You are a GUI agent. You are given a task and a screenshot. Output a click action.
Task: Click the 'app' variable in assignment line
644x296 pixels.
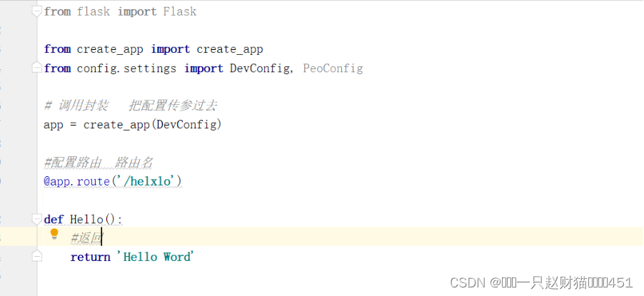54,124
